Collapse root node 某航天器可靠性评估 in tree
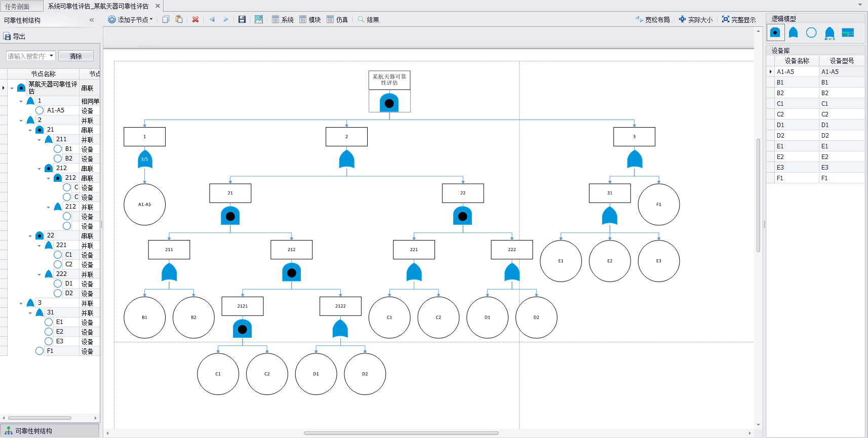 click(x=12, y=88)
